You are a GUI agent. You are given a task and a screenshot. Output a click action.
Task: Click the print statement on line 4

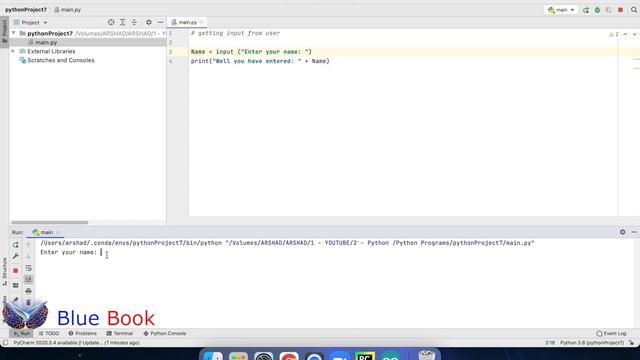point(260,61)
